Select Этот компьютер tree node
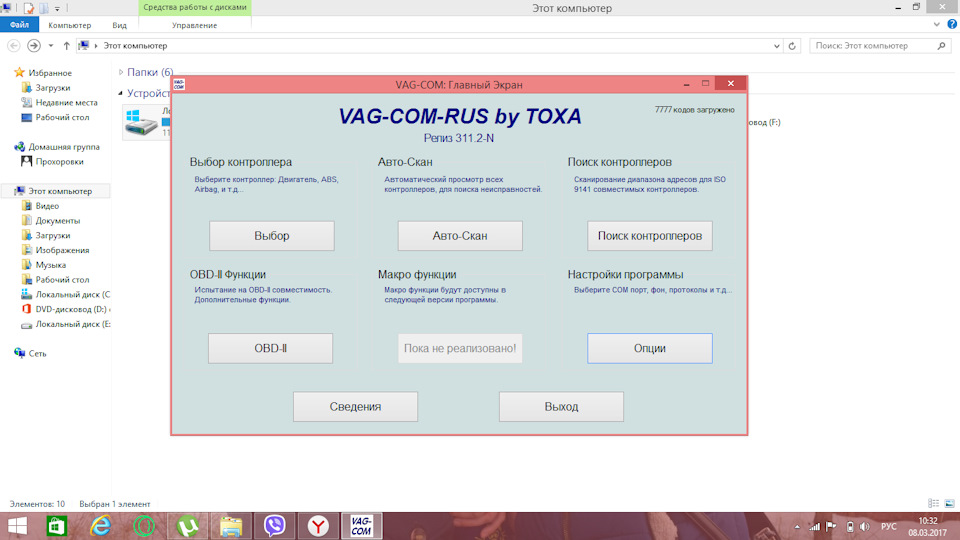 pyautogui.click(x=60, y=191)
